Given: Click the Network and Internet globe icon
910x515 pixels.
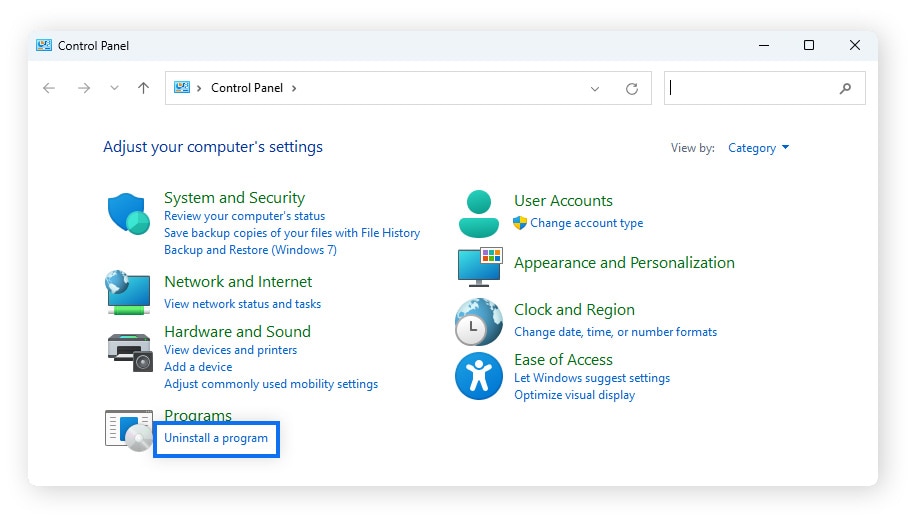Looking at the screenshot, I should pyautogui.click(x=128, y=292).
